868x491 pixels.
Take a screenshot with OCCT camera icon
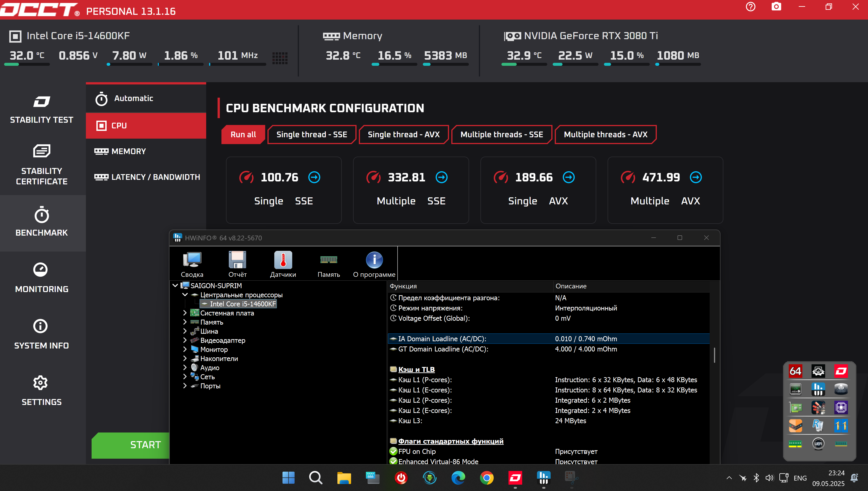pos(776,7)
